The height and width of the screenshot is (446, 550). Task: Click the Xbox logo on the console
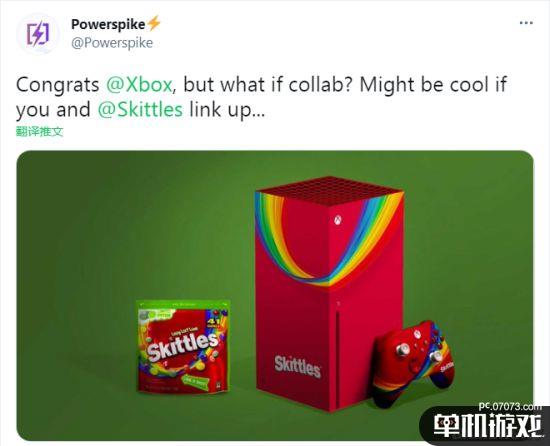tap(338, 220)
